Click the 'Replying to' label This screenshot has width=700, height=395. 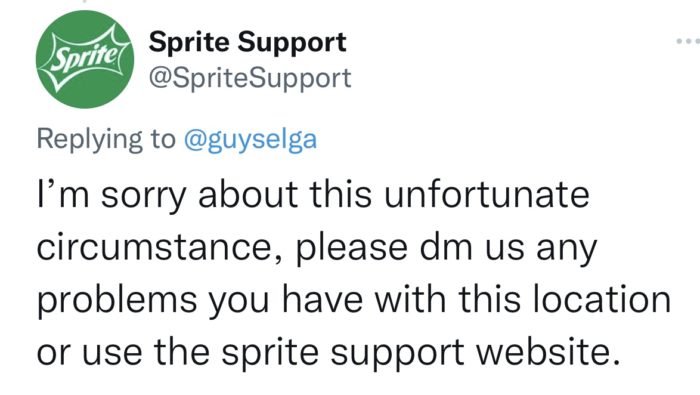click(106, 140)
